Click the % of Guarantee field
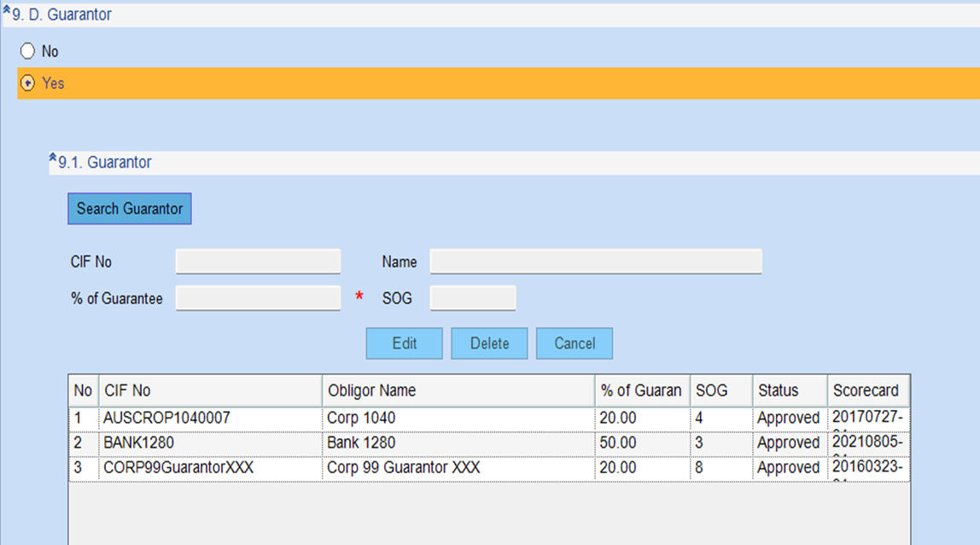The height and width of the screenshot is (545, 980). click(x=258, y=298)
